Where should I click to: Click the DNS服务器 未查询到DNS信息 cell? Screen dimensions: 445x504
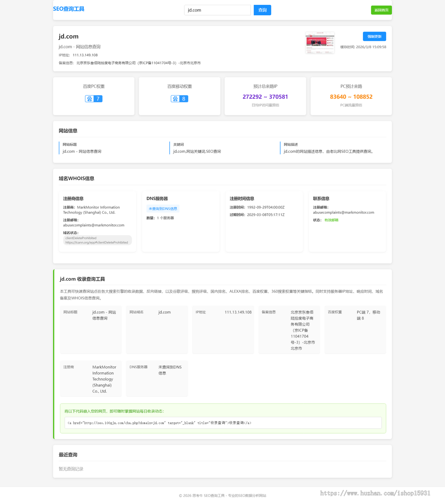click(157, 379)
